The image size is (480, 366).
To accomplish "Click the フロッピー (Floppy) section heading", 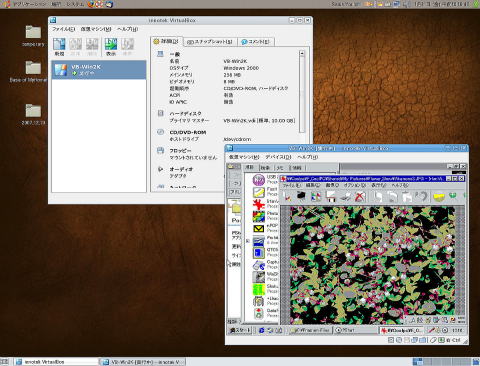I will tap(180, 150).
